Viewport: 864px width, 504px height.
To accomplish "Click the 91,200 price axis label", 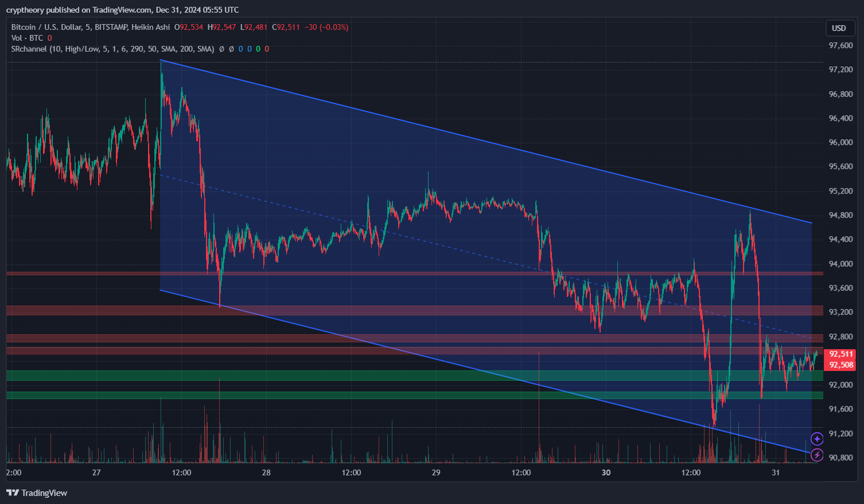I will (x=841, y=433).
